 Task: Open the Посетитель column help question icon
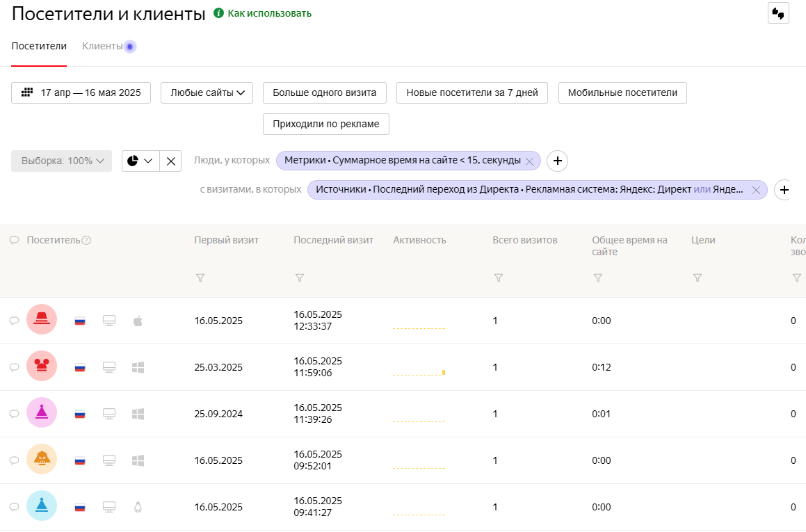pos(86,241)
